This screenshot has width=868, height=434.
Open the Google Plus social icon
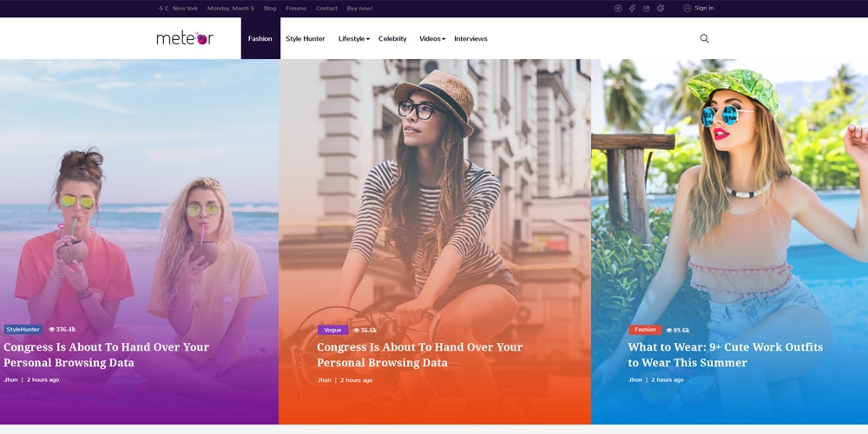(661, 9)
